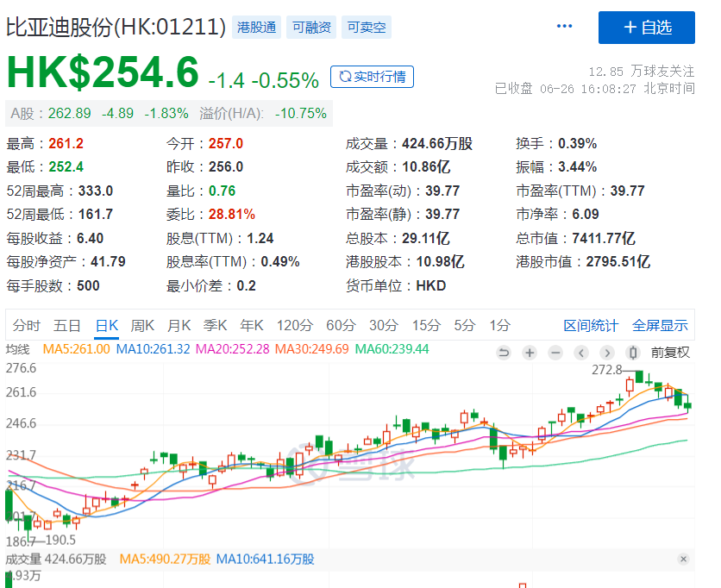Click the MA20:252.28 moving average label
Viewport: 721px width, 588px height.
point(232,349)
